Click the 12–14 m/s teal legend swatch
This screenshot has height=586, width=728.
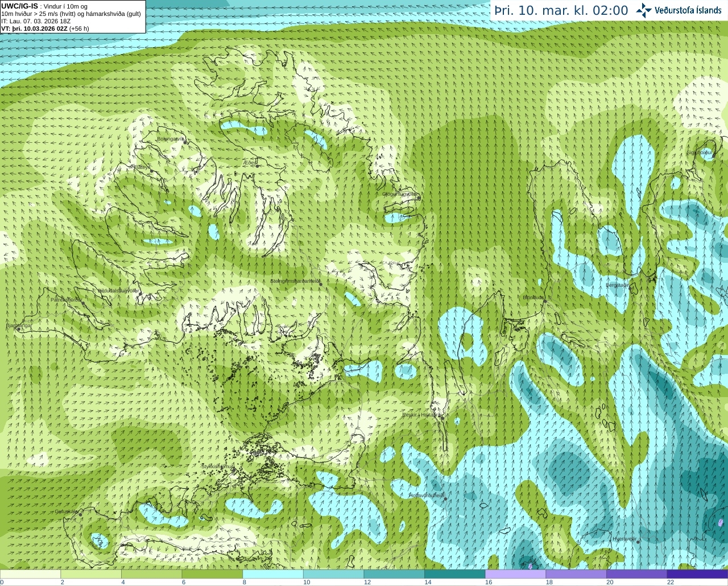394,574
